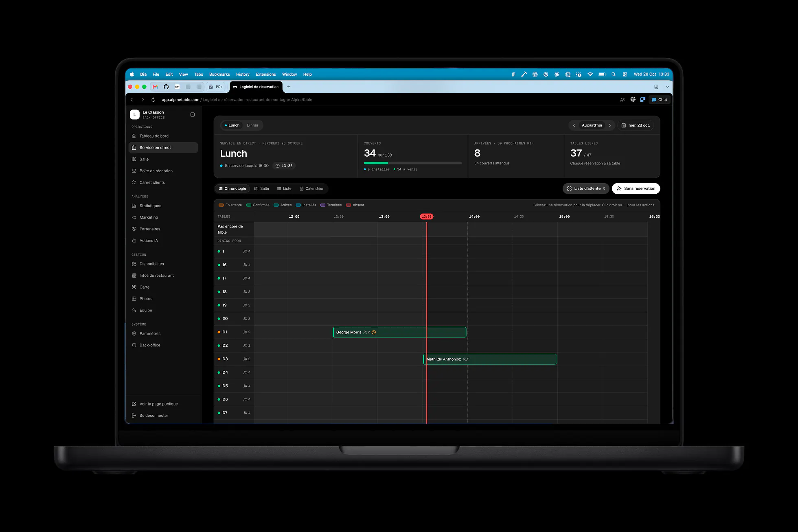This screenshot has width=798, height=532.
Task: Switch service to Lunch
Action: tap(232, 125)
